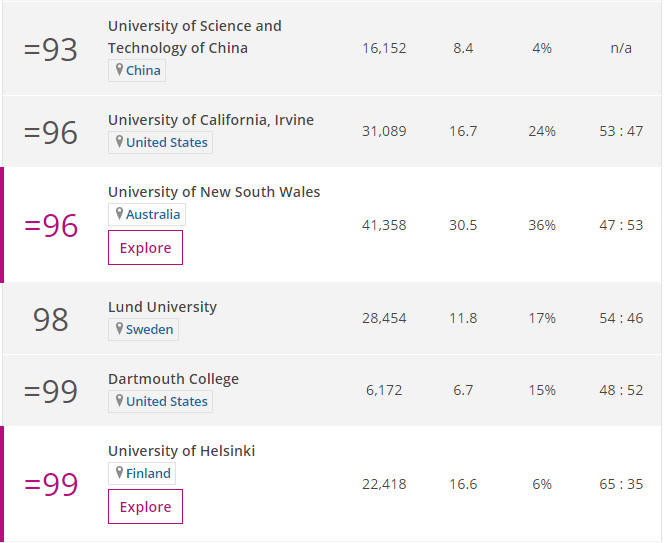Image resolution: width=665 pixels, height=543 pixels.
Task: Open United States link under UC Irvine
Action: point(167,143)
